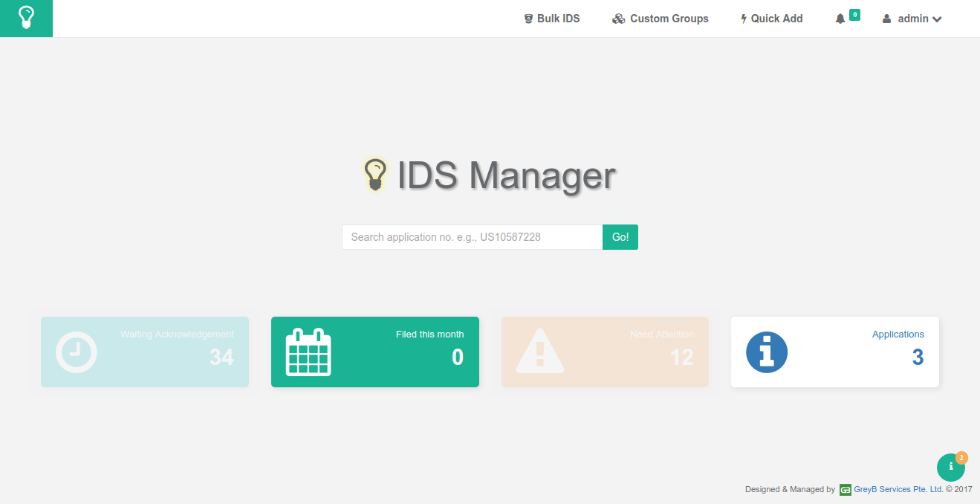This screenshot has height=504, width=980.
Task: Click the blue info icon on Applications card
Action: pyautogui.click(x=767, y=352)
